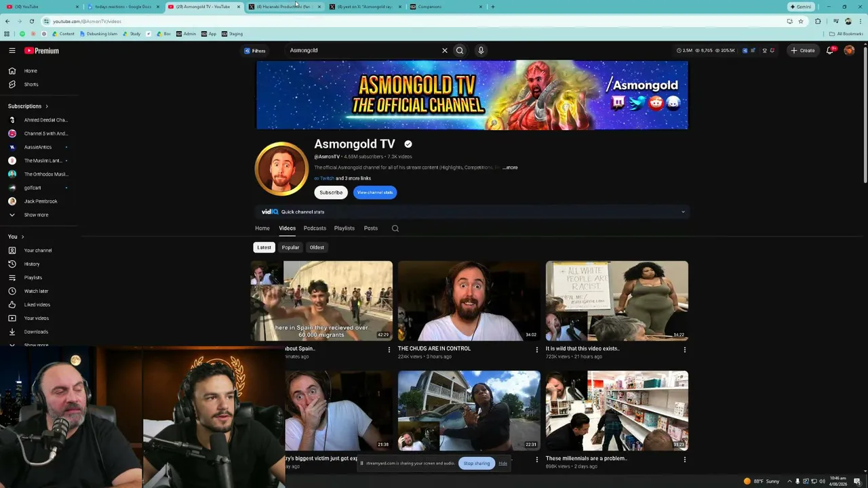Open YouTube notifications bell

point(831,50)
